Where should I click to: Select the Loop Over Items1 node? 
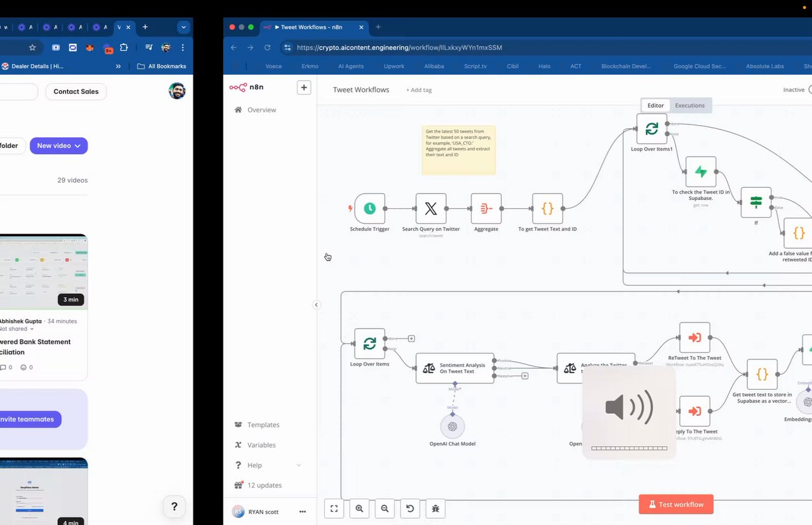coord(652,129)
